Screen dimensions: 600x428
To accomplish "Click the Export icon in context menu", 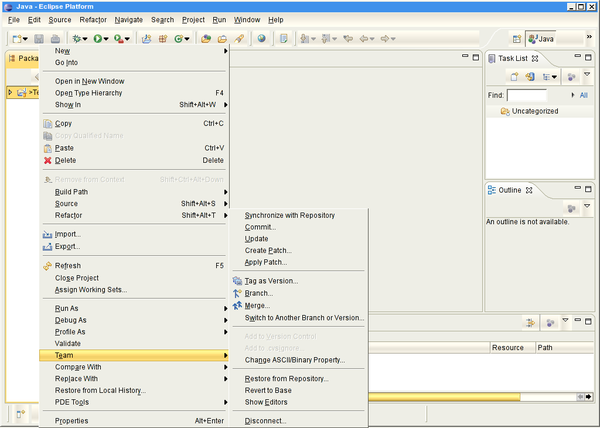I will (47, 247).
